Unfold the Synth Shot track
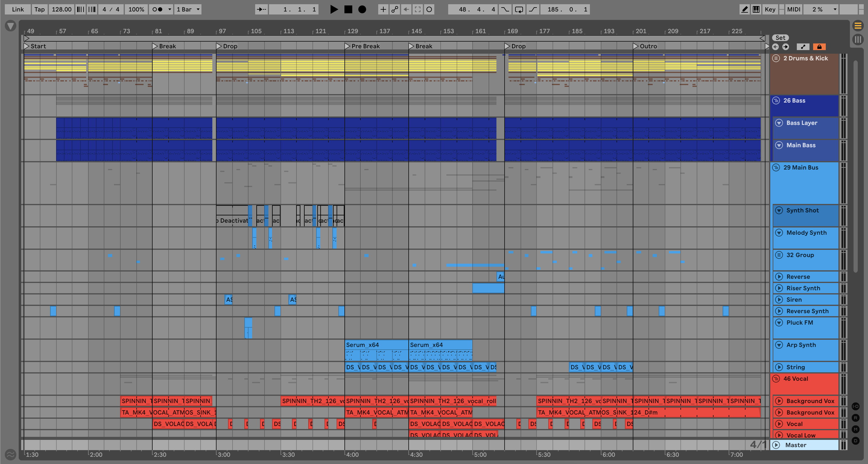 779,210
